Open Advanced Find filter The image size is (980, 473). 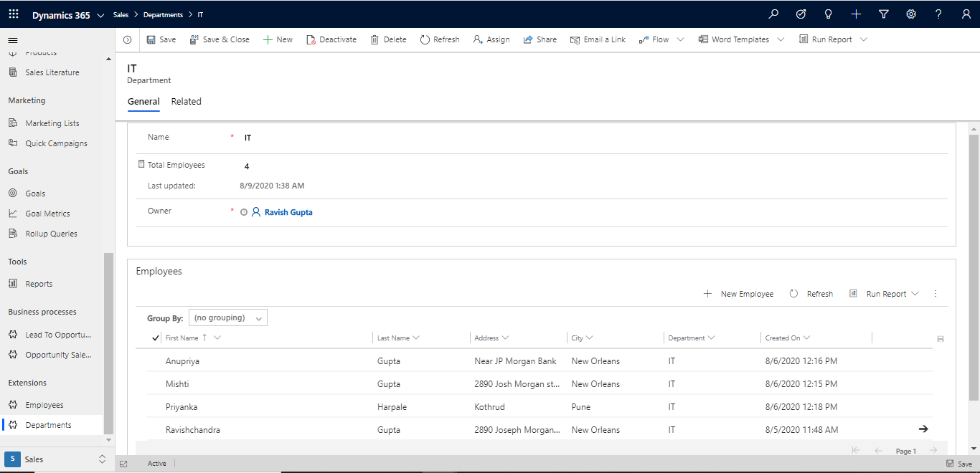[x=883, y=14]
